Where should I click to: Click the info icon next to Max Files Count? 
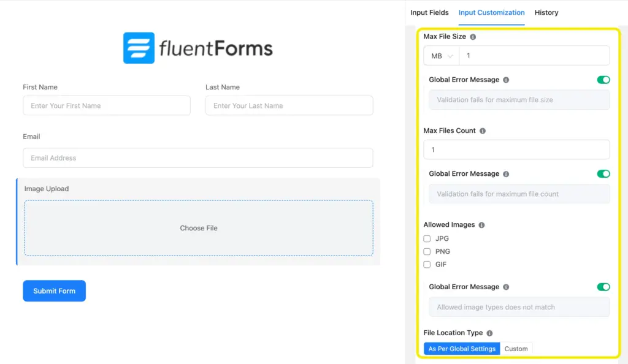tap(483, 131)
